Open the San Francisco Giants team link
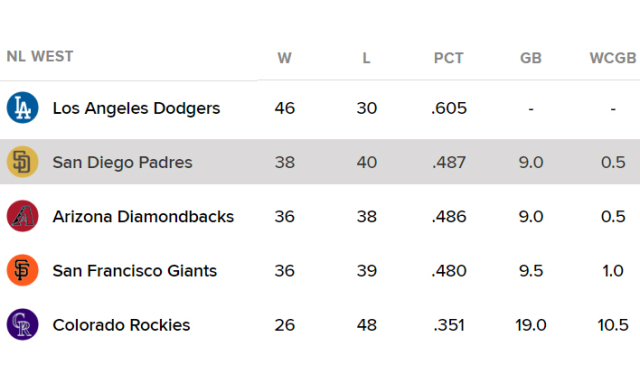The width and height of the screenshot is (640, 384). pos(135,271)
